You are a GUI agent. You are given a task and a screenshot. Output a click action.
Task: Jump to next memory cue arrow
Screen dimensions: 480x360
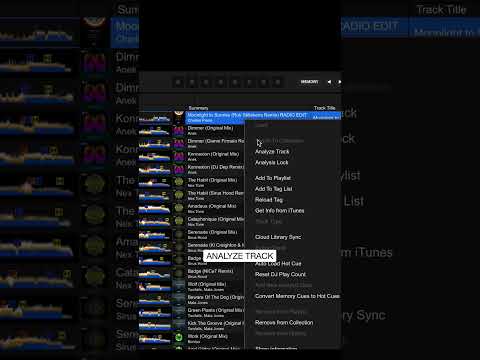[x=339, y=82]
